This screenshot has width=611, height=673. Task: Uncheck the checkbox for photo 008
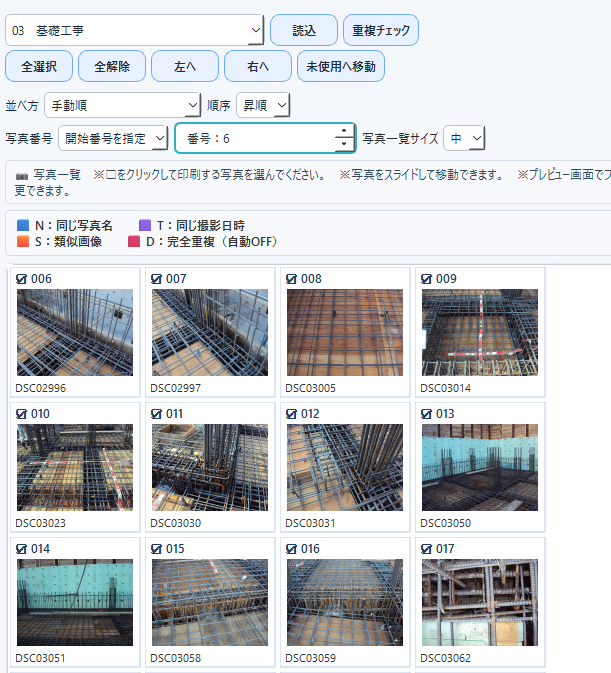point(291,279)
